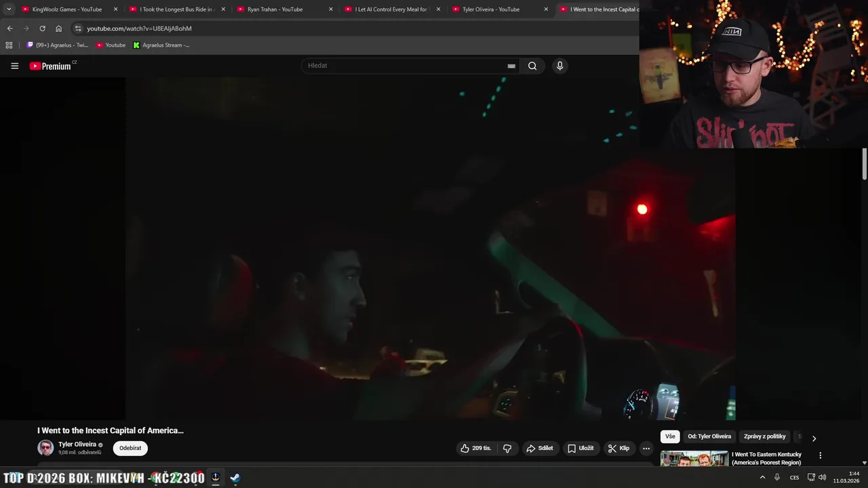Open clock and calendar 1:44

pyautogui.click(x=846, y=477)
